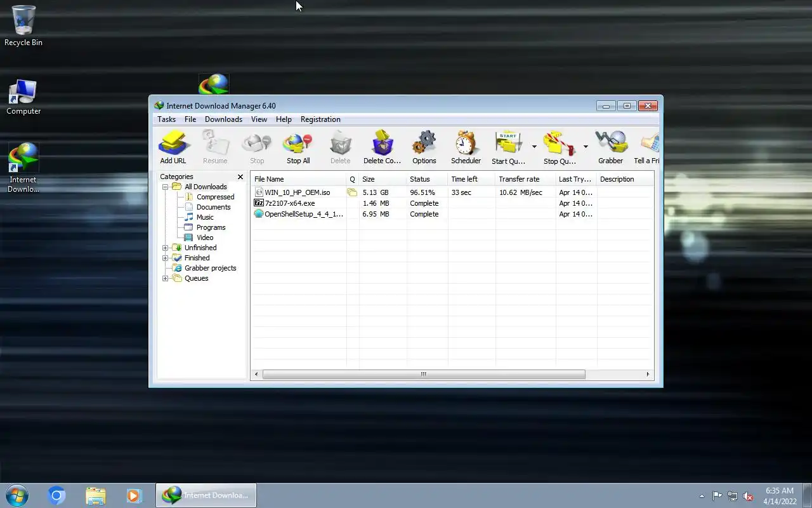Open the Windows Start button
Image resolution: width=812 pixels, height=508 pixels.
(17, 495)
